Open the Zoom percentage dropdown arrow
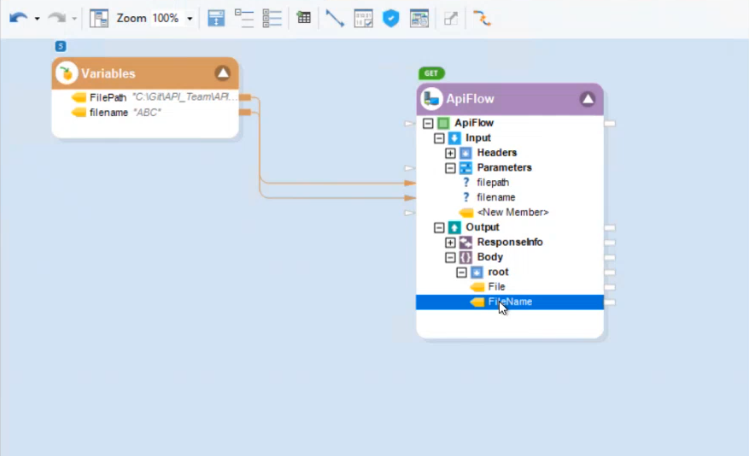This screenshot has height=456, width=749. (190, 19)
